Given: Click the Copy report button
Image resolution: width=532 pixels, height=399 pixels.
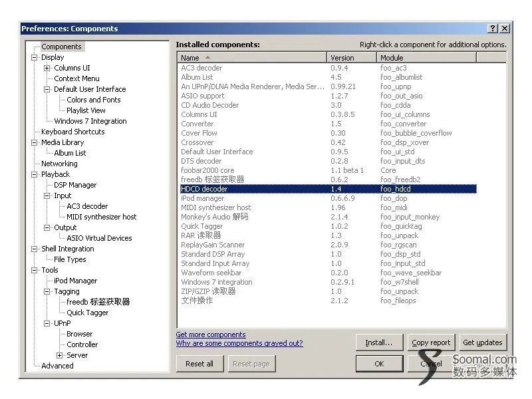Looking at the screenshot, I should click(431, 342).
